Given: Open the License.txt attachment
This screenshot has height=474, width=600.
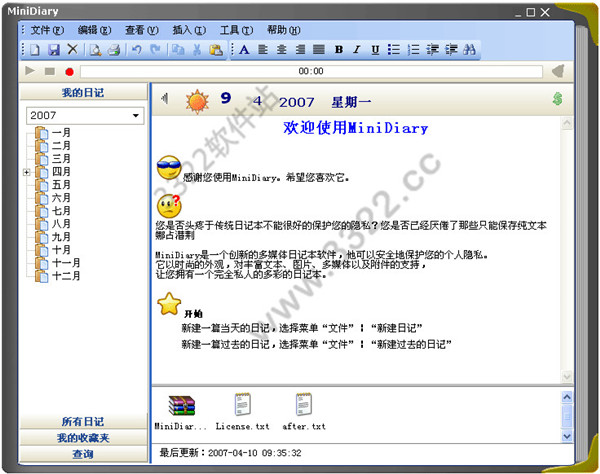Looking at the screenshot, I should pos(243,412).
